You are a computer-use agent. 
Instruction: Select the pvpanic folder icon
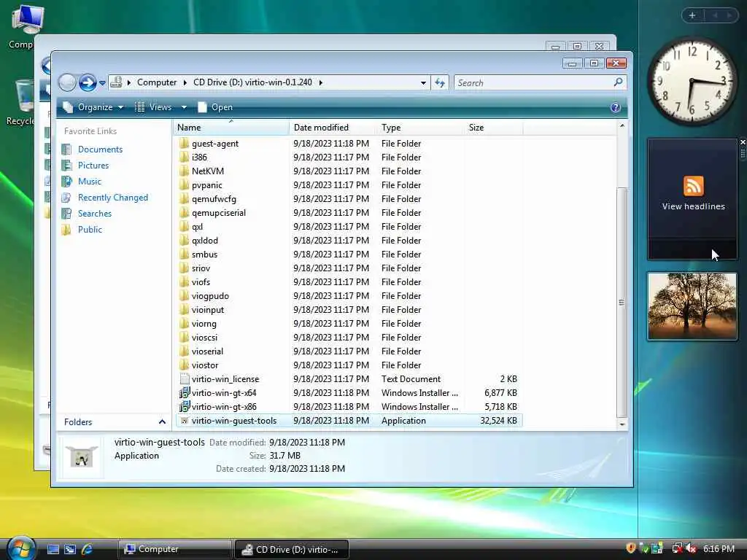click(185, 184)
